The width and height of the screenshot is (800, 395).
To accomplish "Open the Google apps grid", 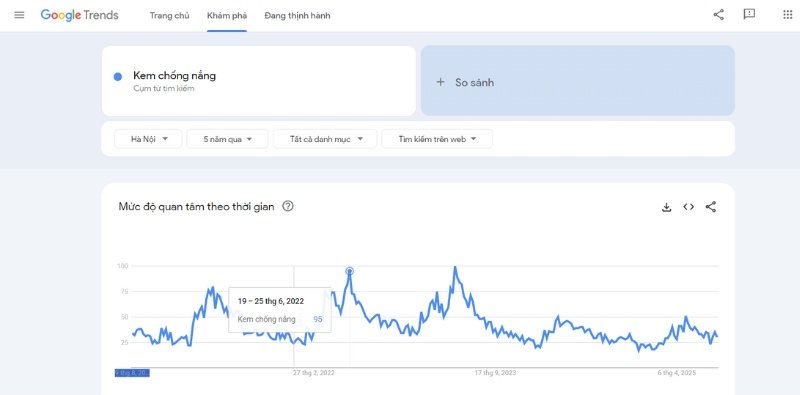I will pyautogui.click(x=787, y=15).
